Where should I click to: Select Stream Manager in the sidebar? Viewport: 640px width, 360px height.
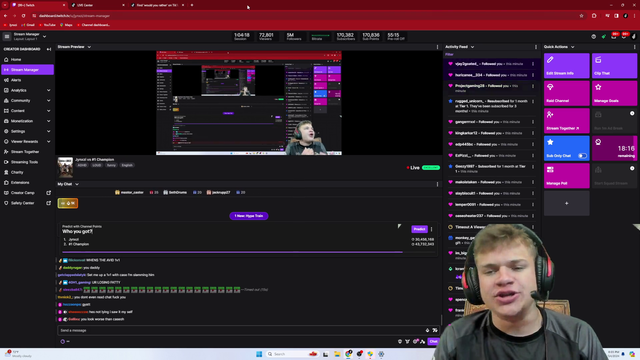click(27, 70)
